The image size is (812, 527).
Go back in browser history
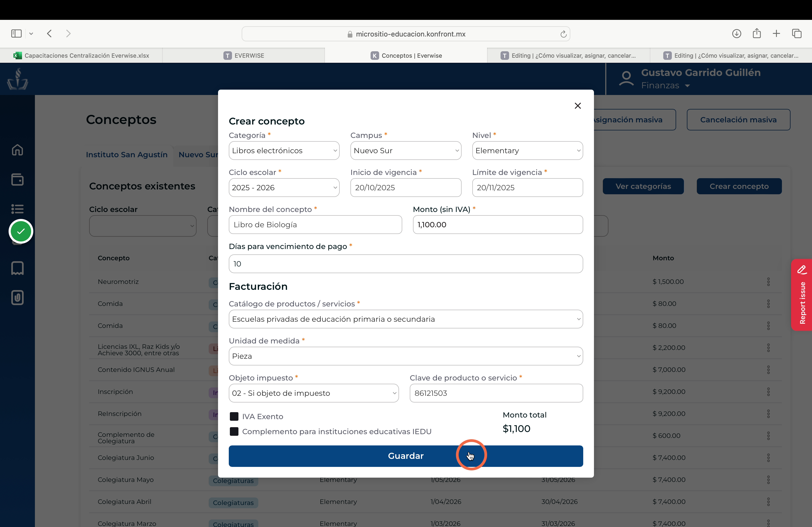coord(50,33)
